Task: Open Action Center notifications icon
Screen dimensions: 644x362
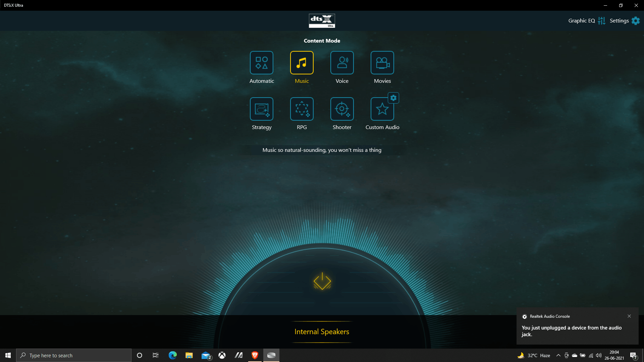Action: [x=634, y=355]
